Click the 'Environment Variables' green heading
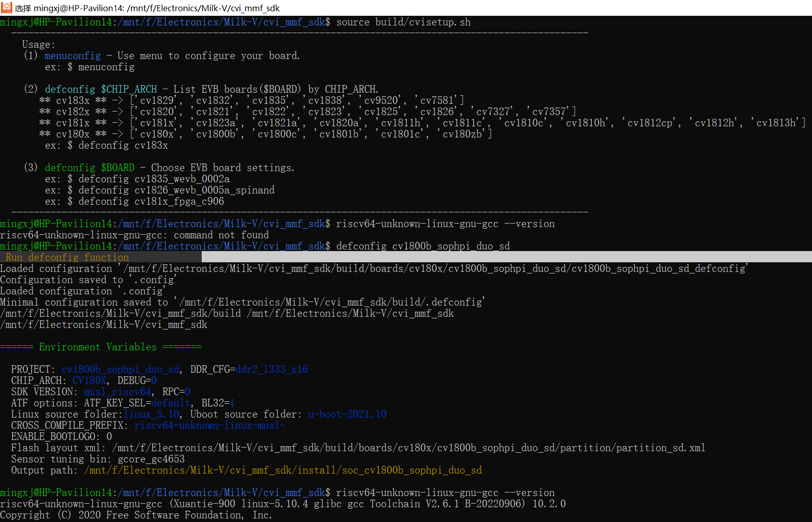 tap(101, 347)
